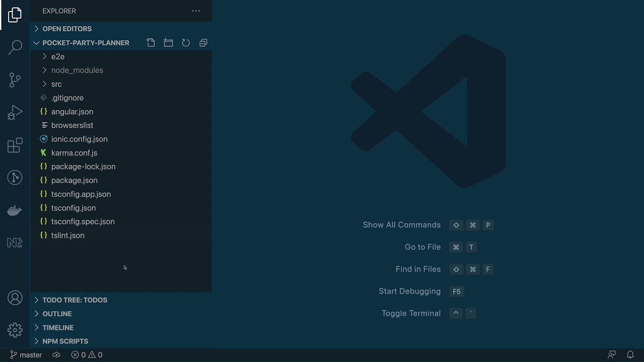Click the master branch status bar item

tap(26, 354)
